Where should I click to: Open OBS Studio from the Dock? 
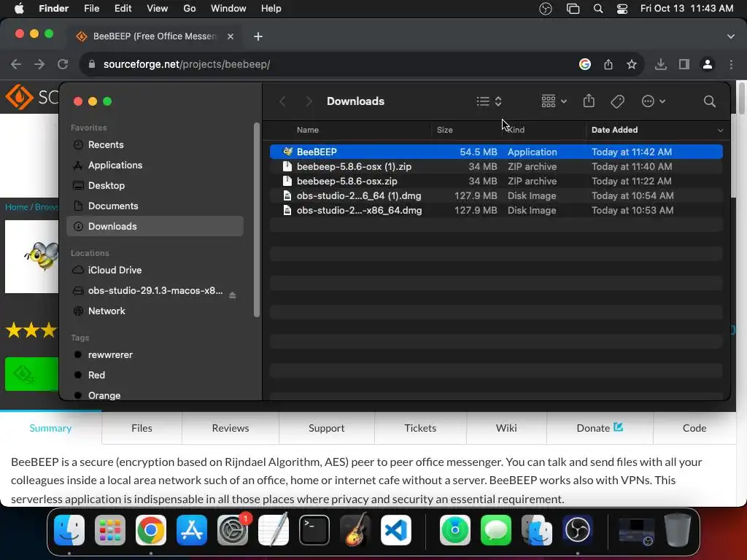pos(578,530)
